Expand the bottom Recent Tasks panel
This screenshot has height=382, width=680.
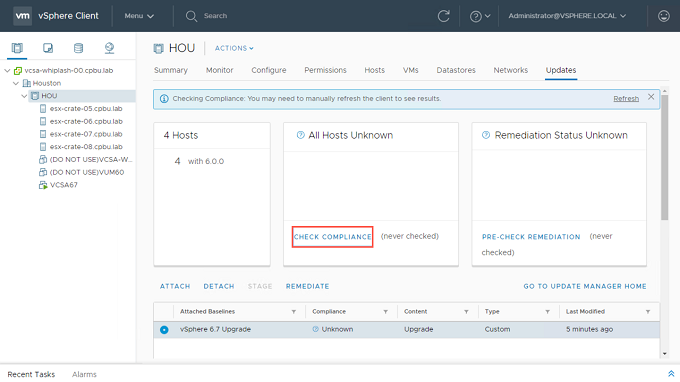coord(671,374)
